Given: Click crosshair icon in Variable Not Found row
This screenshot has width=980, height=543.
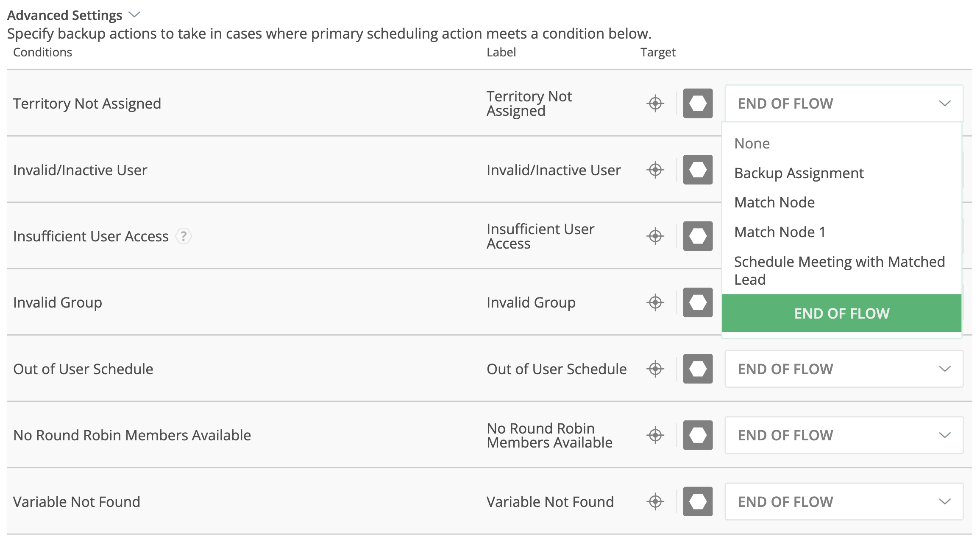Looking at the screenshot, I should [655, 502].
